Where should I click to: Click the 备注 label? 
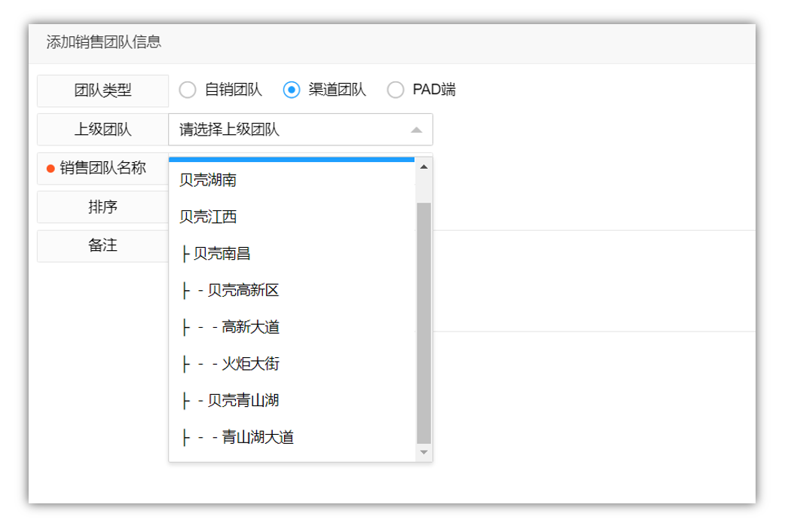(103, 246)
